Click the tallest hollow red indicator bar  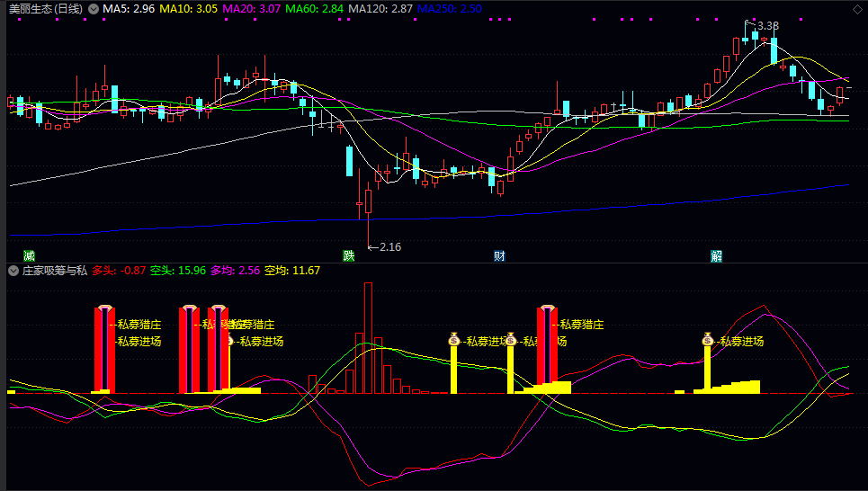pos(368,338)
